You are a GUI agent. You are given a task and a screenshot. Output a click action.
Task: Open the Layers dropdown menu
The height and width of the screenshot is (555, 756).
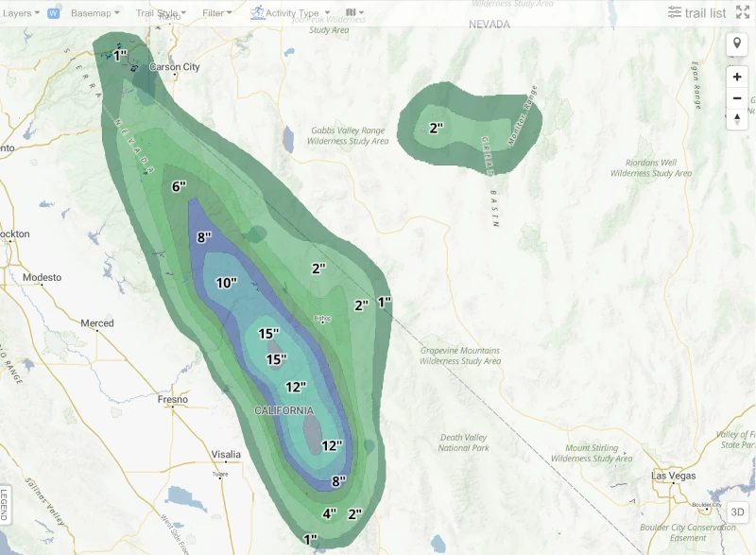[x=21, y=13]
